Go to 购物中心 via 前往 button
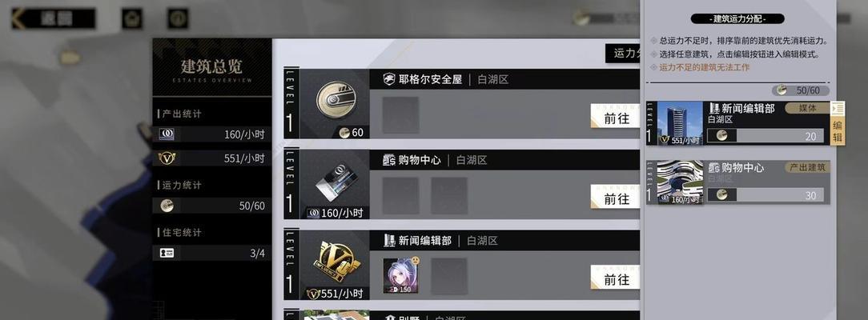Screen dimensions: 868x320 pos(615,198)
